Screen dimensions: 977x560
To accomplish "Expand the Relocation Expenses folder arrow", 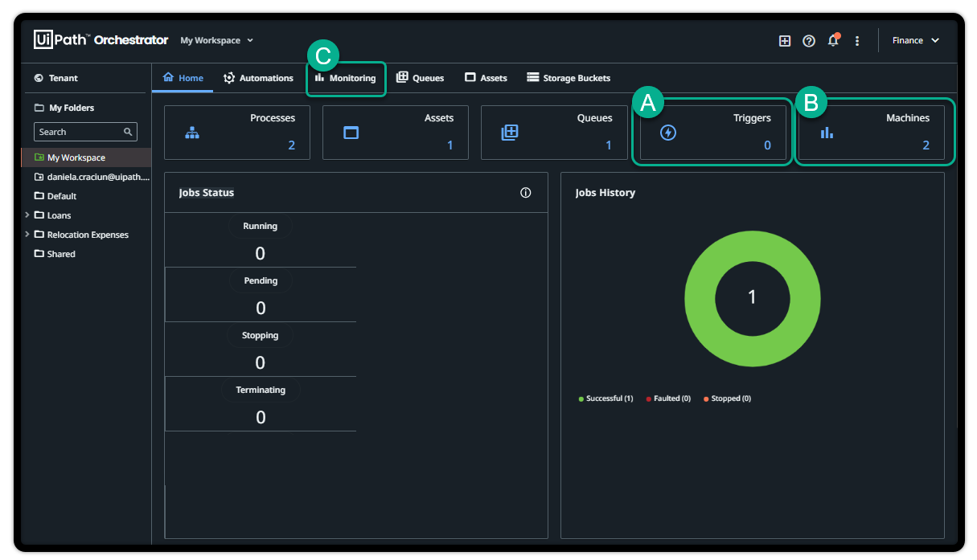I will point(27,235).
